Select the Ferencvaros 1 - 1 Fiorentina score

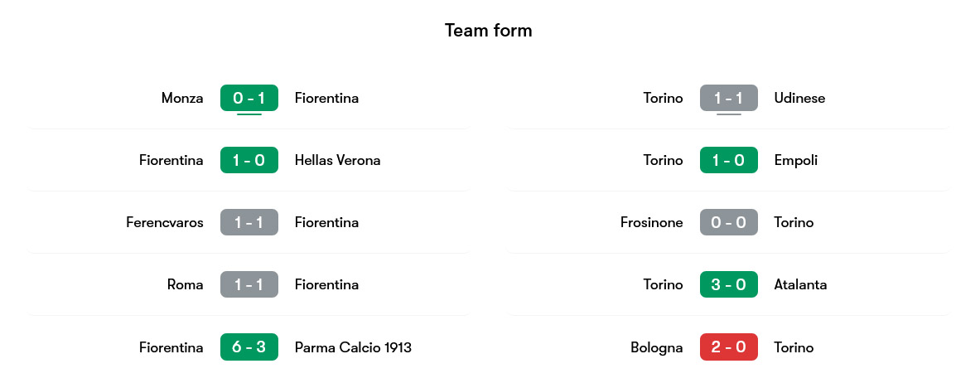coord(249,222)
